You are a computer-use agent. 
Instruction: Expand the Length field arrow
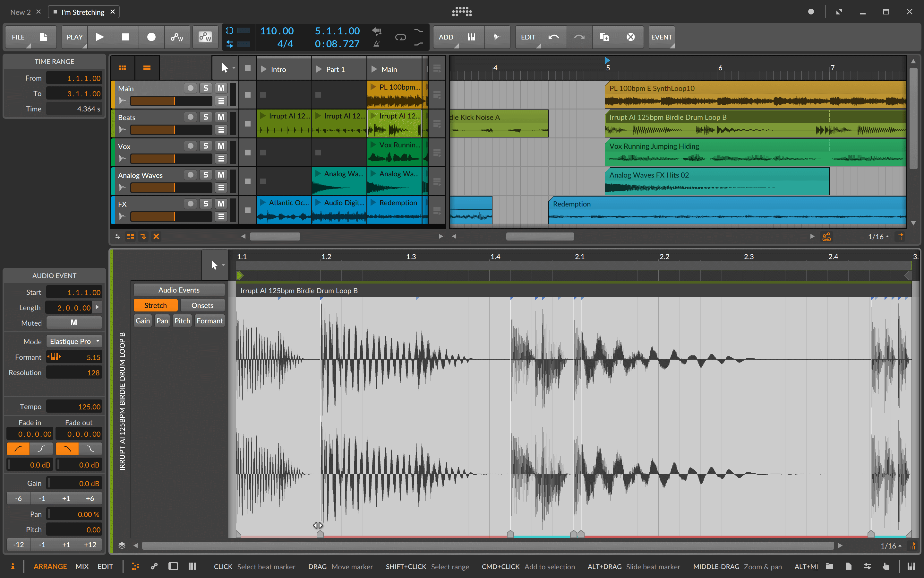tap(98, 307)
